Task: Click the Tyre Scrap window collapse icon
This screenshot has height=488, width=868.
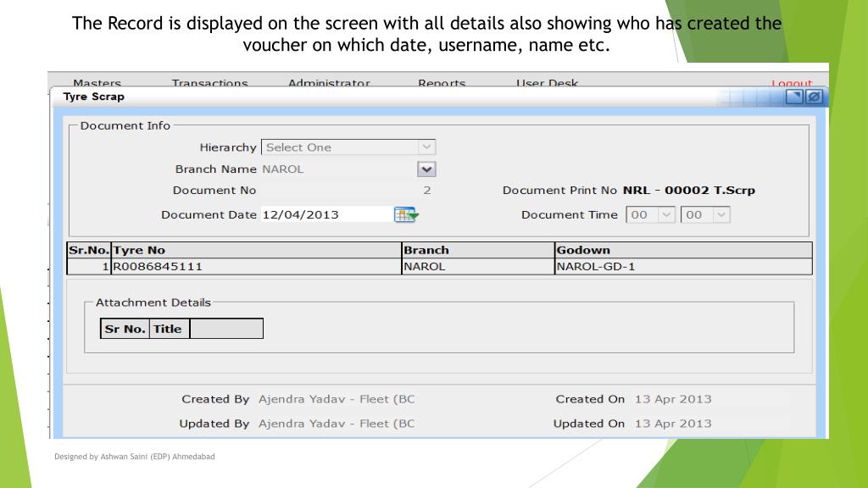Action: click(x=794, y=97)
